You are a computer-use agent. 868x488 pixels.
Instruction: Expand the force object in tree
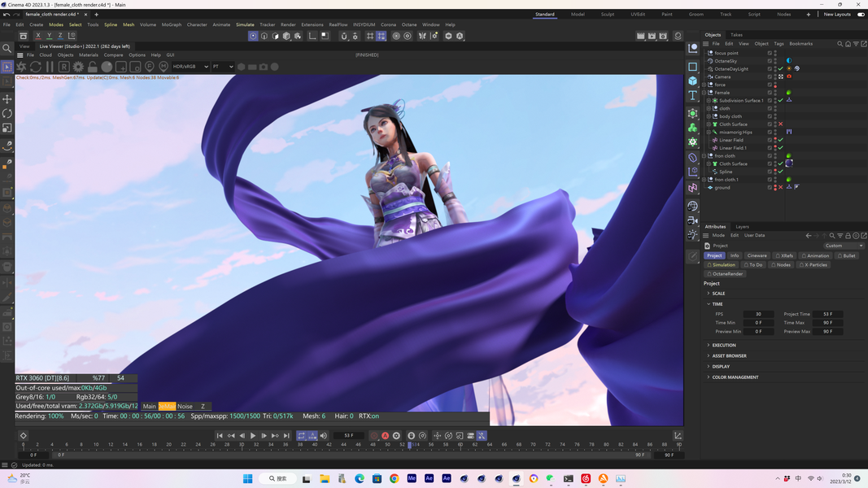pyautogui.click(x=704, y=85)
